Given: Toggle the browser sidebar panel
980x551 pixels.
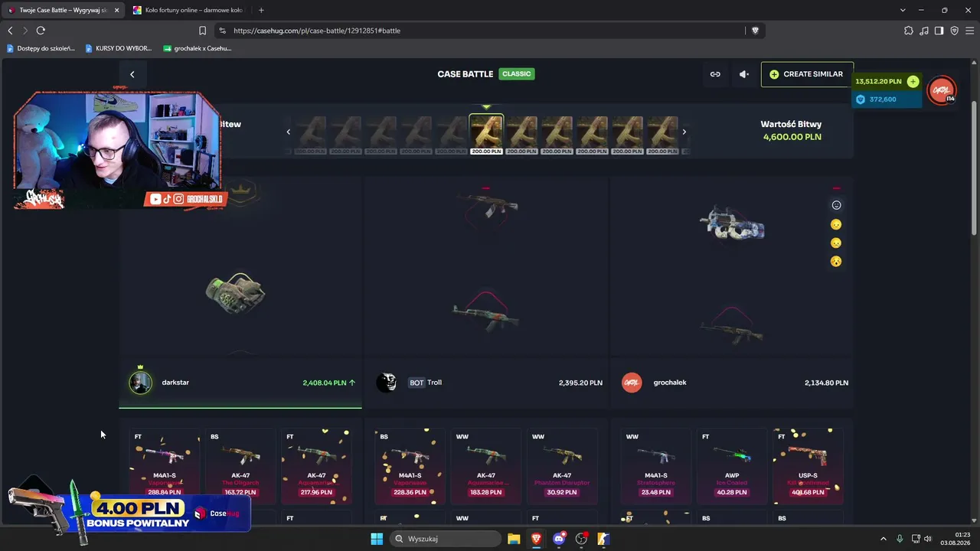Looking at the screenshot, I should tap(939, 31).
